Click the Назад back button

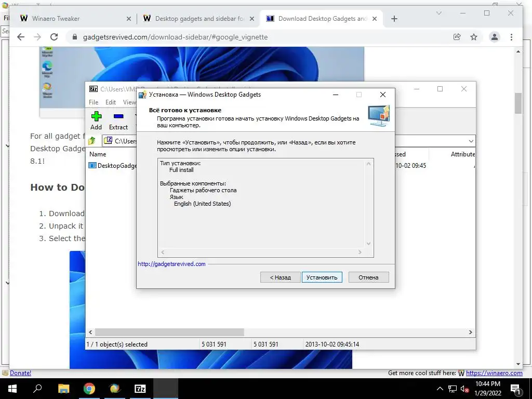280,277
